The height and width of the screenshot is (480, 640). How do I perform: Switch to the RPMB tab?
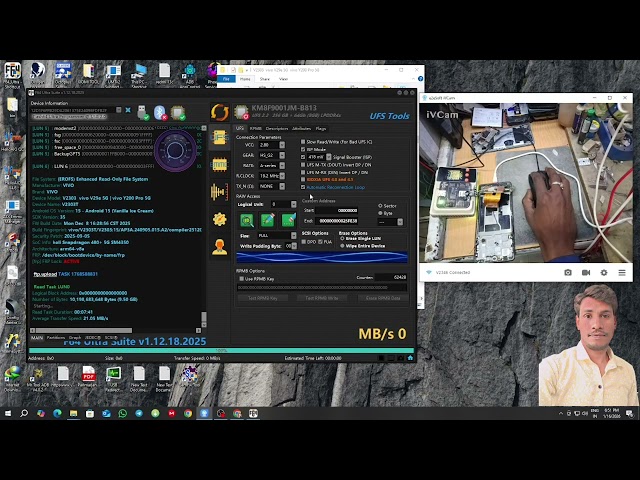[x=256, y=129]
